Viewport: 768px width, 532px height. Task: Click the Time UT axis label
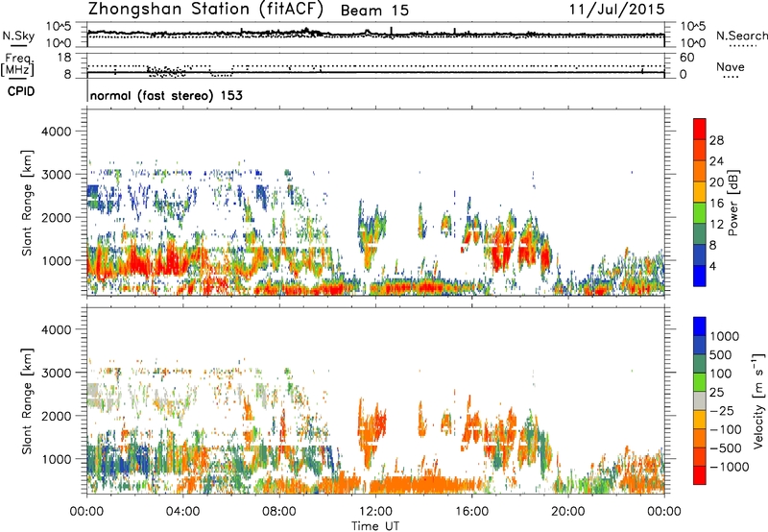375,526
